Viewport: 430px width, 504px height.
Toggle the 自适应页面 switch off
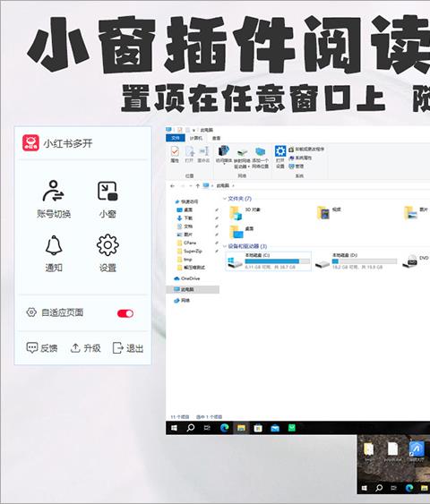(x=125, y=313)
